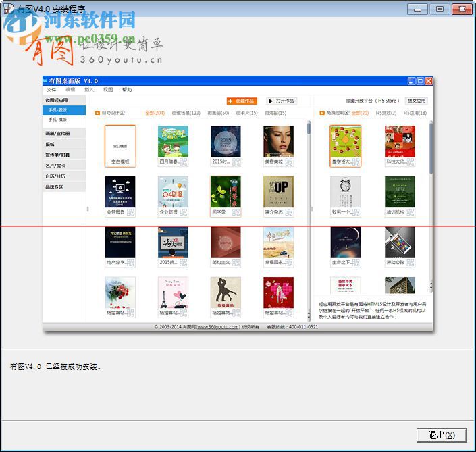Click QR code icon on 简约主义 card
476x452 pixels.
(236, 263)
